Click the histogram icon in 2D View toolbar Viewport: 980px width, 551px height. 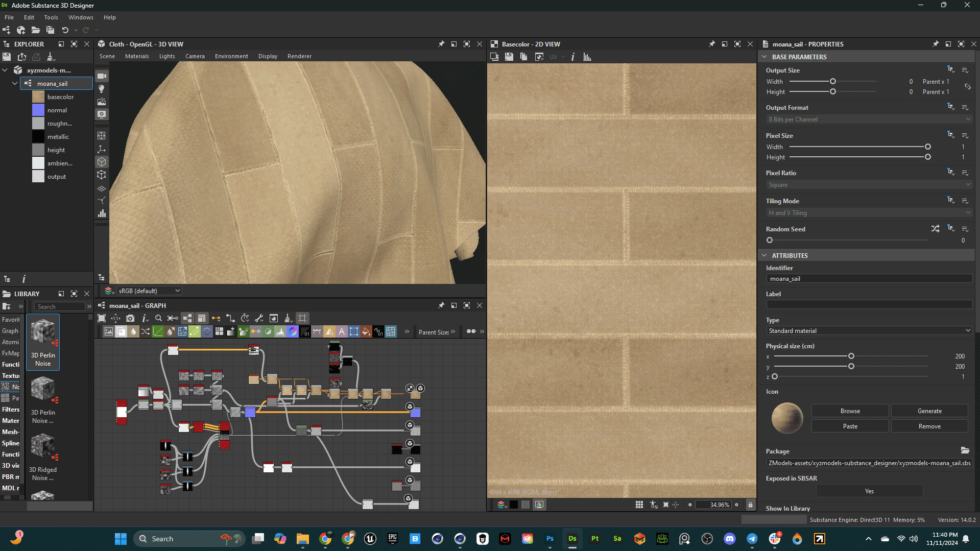click(587, 57)
